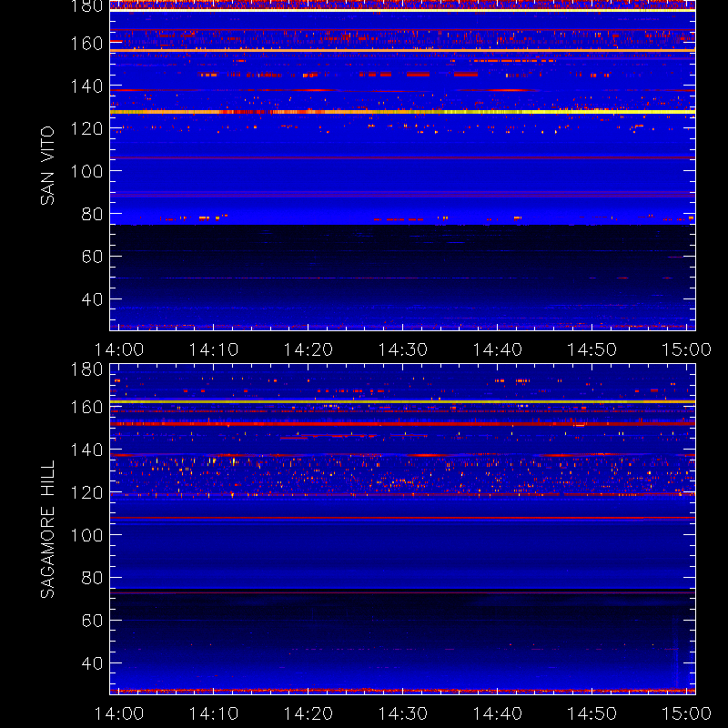This screenshot has height=728, width=728.
Task: Click the 14:40 time label under San Vito plot
Action: 497,349
